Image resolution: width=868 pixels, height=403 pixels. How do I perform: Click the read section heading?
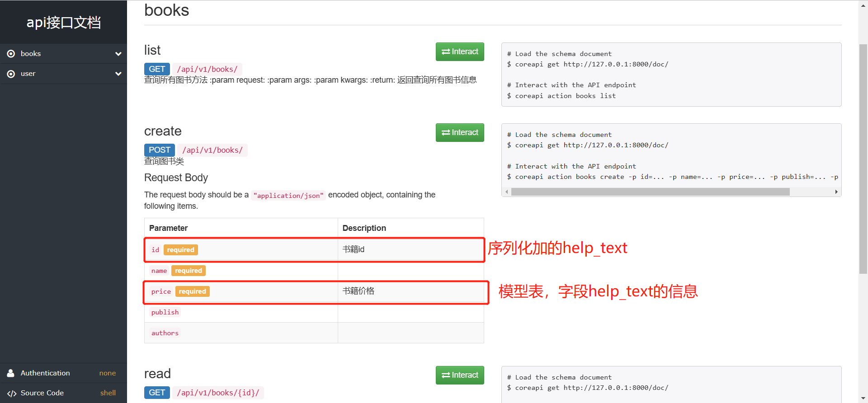click(157, 374)
